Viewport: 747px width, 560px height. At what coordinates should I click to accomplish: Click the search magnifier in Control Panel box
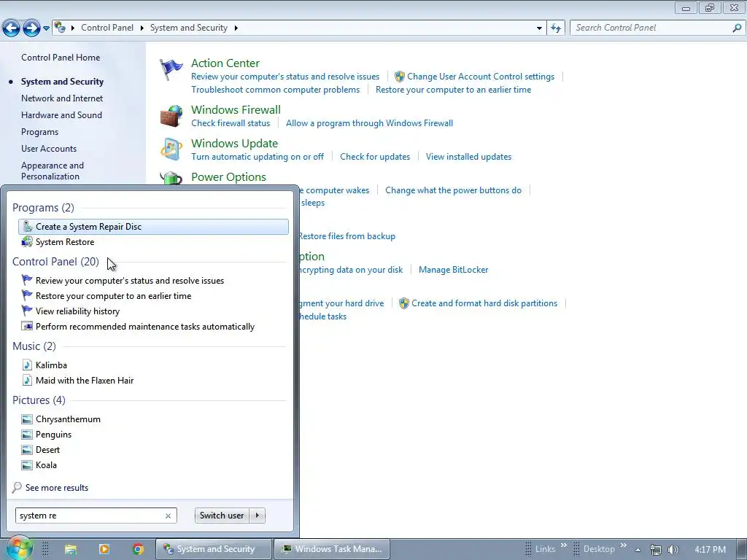[x=737, y=28]
